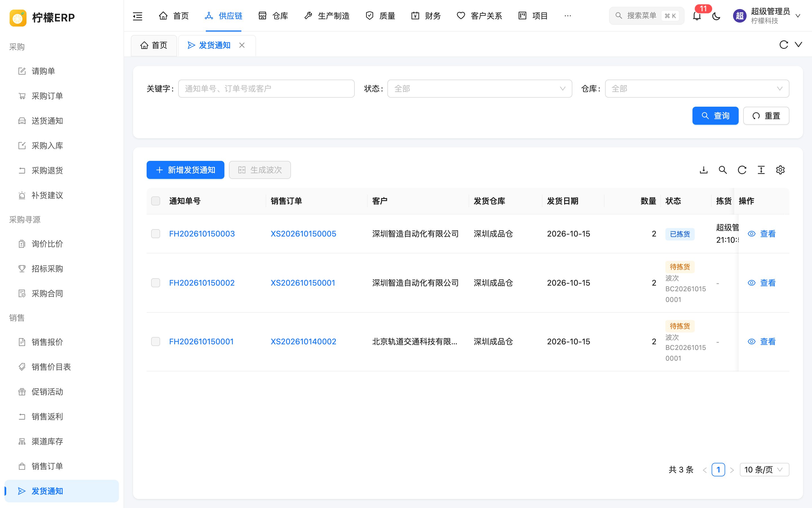Open the 财务 top menu

426,16
